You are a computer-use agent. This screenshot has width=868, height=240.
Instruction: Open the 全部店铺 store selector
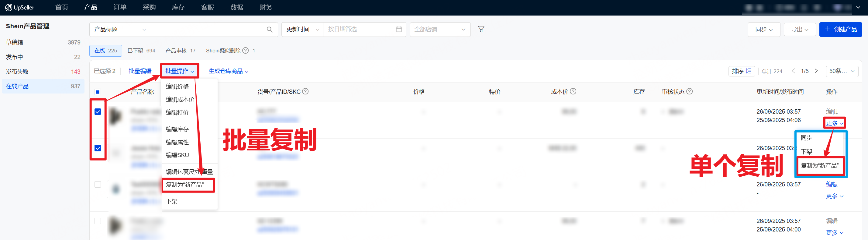coord(440,30)
